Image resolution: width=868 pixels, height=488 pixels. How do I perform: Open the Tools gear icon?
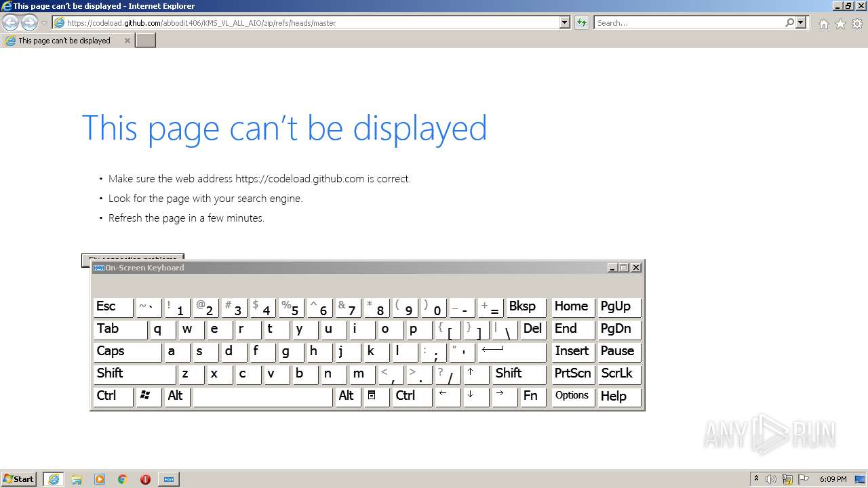click(857, 24)
